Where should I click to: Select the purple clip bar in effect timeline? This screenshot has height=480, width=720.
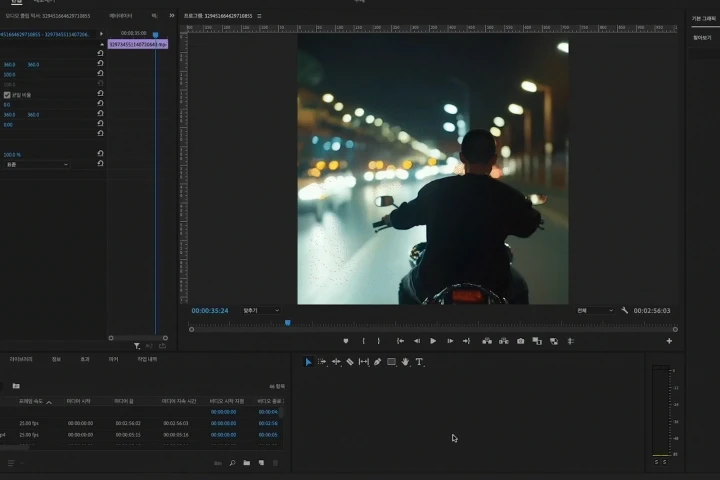point(138,44)
